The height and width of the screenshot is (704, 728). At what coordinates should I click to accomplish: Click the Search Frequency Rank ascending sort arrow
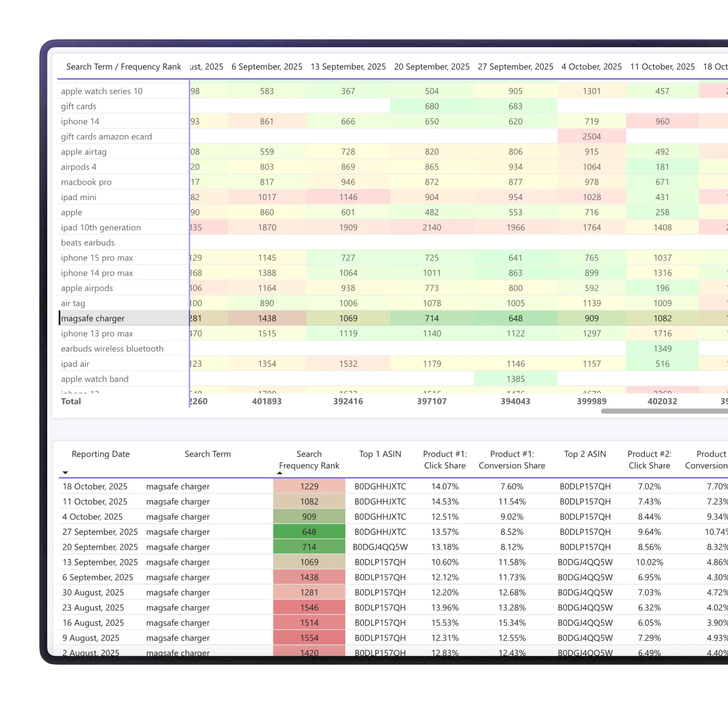[x=279, y=473]
